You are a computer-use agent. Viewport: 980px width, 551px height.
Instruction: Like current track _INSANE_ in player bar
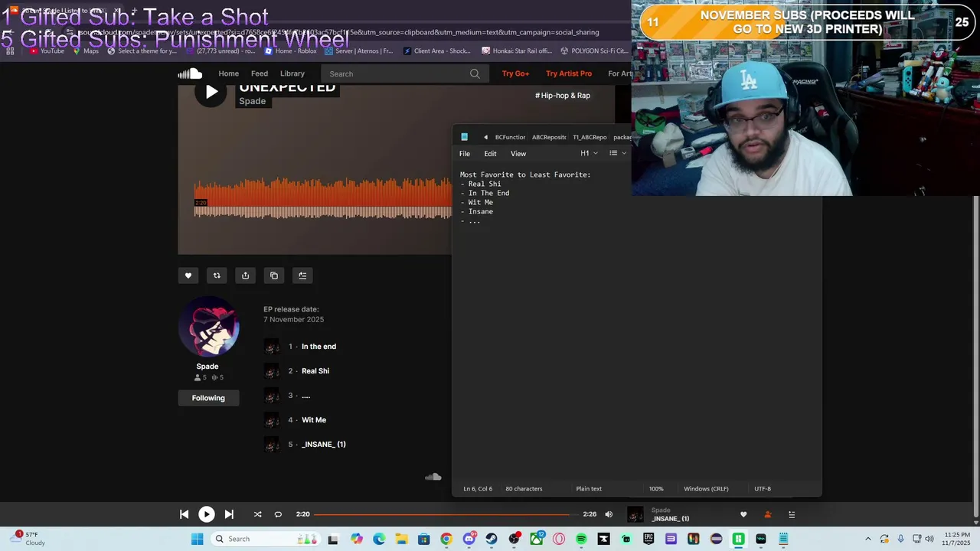pos(743,514)
